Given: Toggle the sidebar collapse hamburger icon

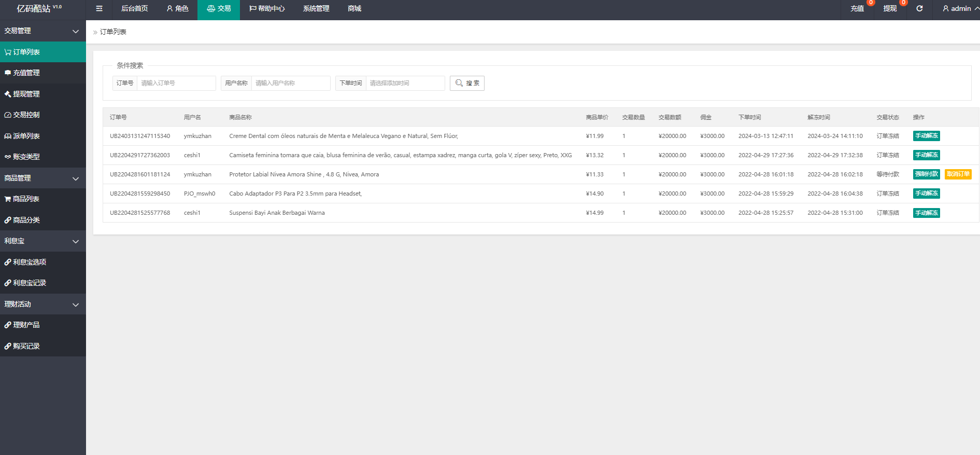Looking at the screenshot, I should [x=99, y=9].
